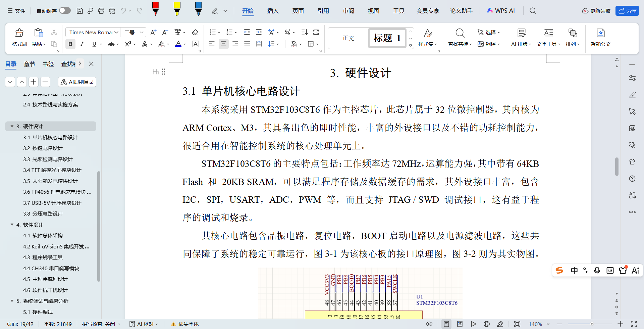Open the 页面 ribbon tab
644x329 pixels.
click(298, 11)
